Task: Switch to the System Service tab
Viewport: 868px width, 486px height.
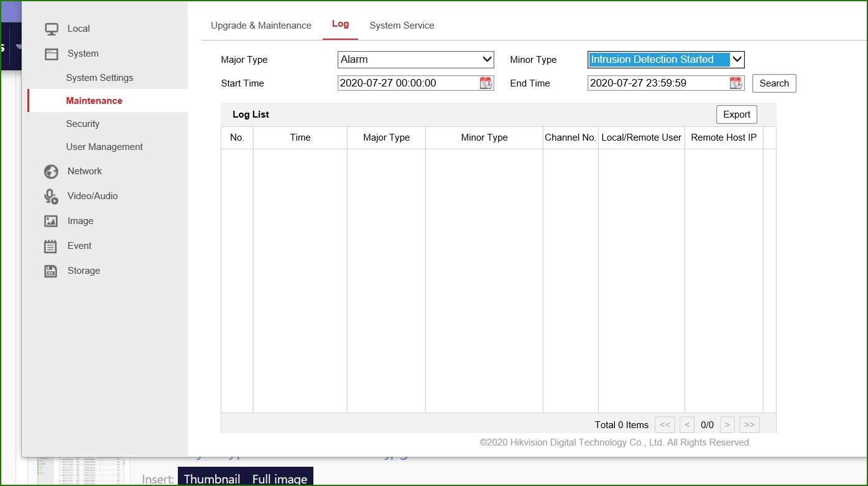Action: 402,26
